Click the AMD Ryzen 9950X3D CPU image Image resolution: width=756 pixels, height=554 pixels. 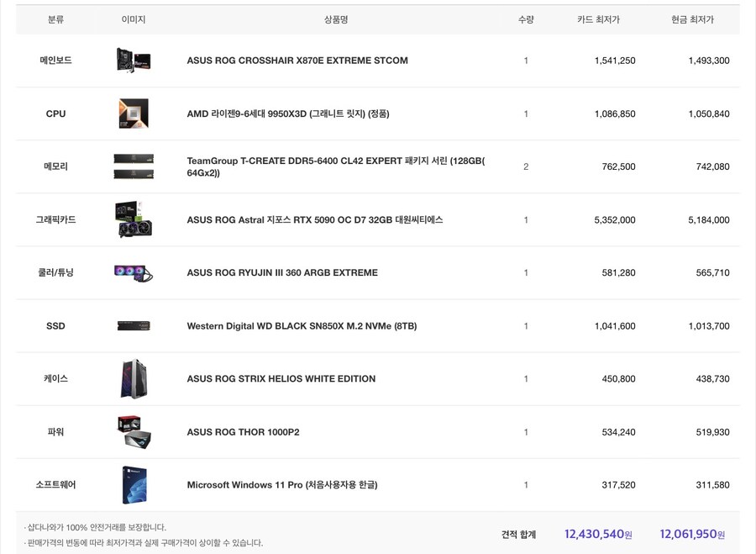coord(134,113)
